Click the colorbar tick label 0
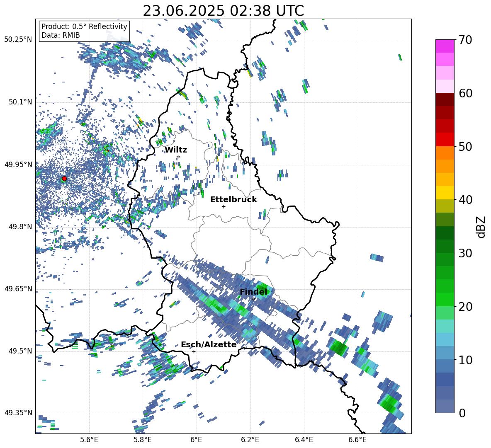 click(x=462, y=413)
